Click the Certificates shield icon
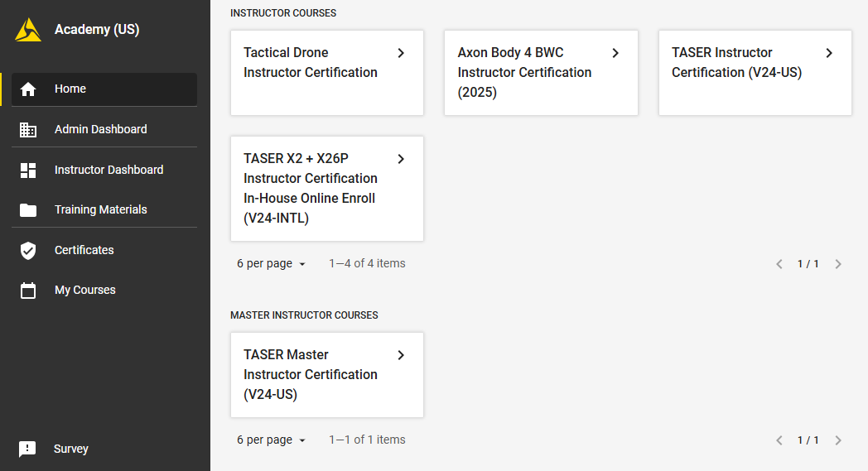This screenshot has width=868, height=471. [28, 251]
